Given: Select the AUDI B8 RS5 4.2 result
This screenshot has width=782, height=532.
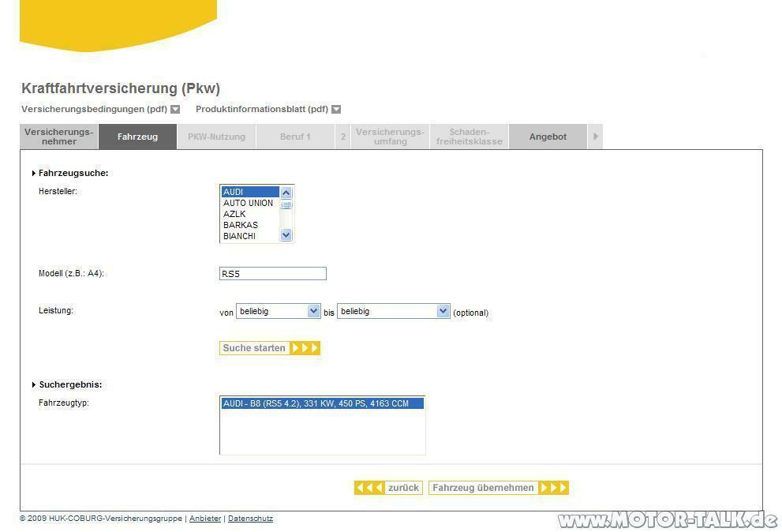Looking at the screenshot, I should click(322, 403).
